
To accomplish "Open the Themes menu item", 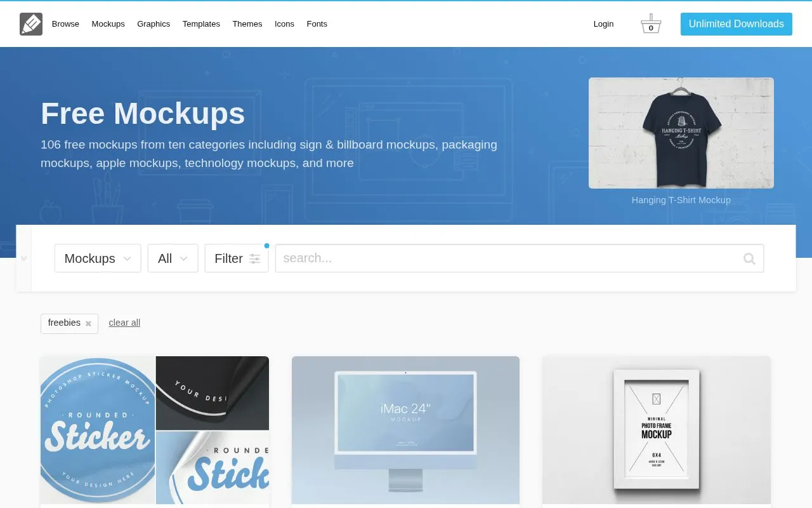I will tap(247, 24).
